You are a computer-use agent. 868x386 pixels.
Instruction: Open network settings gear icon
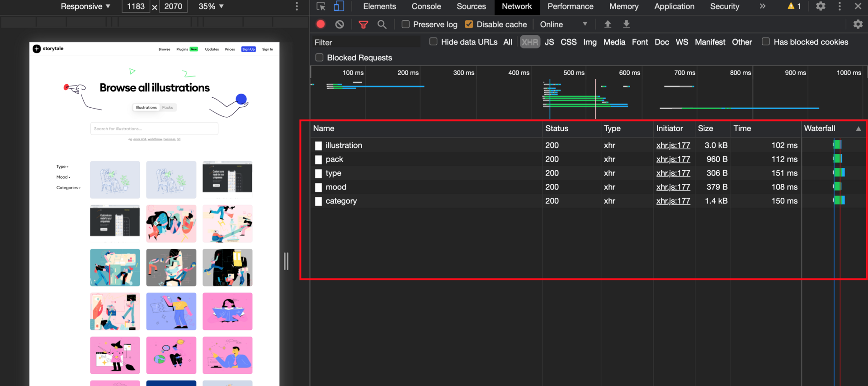point(858,24)
